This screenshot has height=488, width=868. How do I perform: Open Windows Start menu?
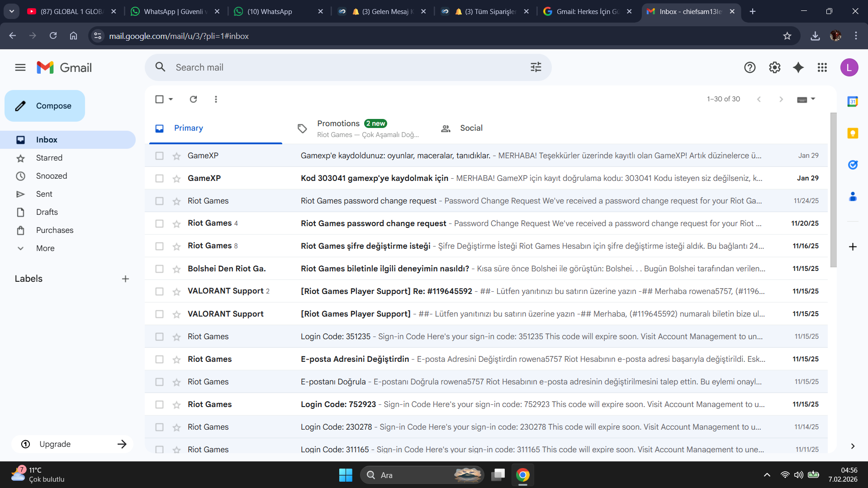[x=346, y=475]
